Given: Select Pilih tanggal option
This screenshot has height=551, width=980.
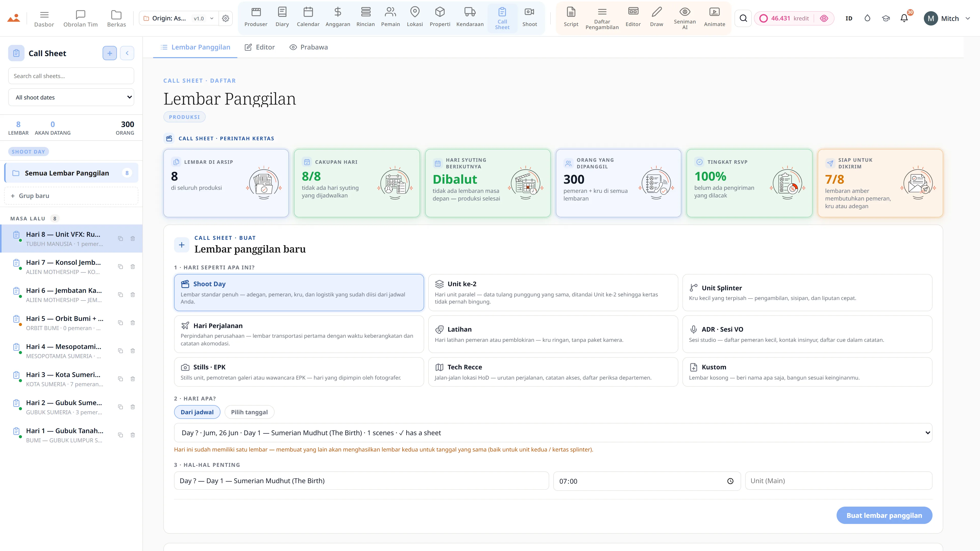Looking at the screenshot, I should point(249,412).
